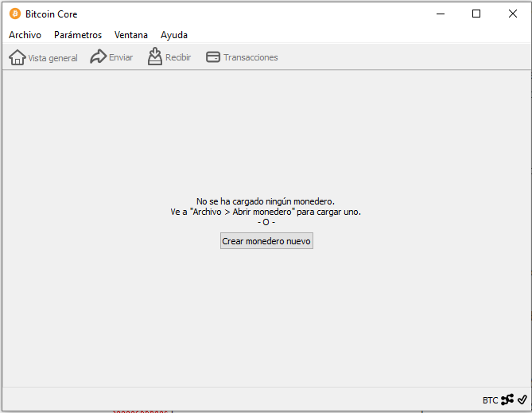
Task: Click the network connections icon in status bar
Action: 507,399
